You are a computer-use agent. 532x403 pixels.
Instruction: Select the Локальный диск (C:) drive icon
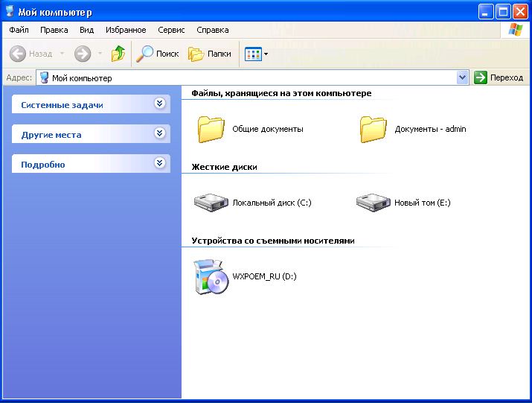[x=211, y=203]
